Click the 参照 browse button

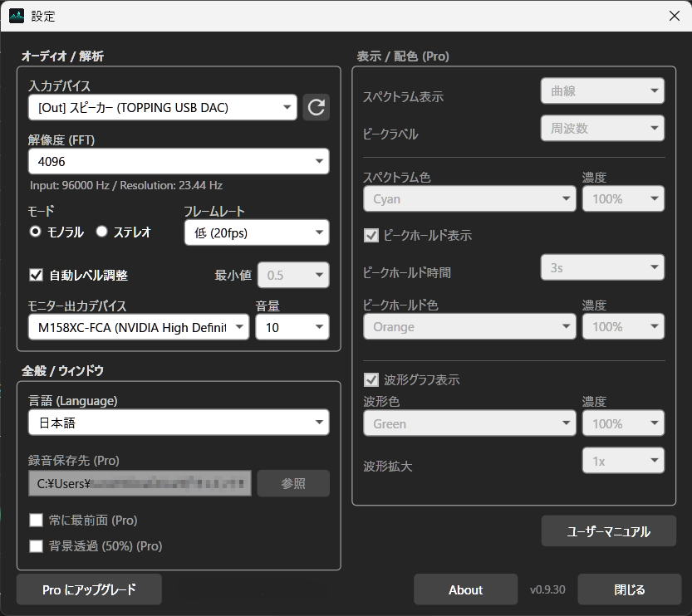[x=293, y=483]
